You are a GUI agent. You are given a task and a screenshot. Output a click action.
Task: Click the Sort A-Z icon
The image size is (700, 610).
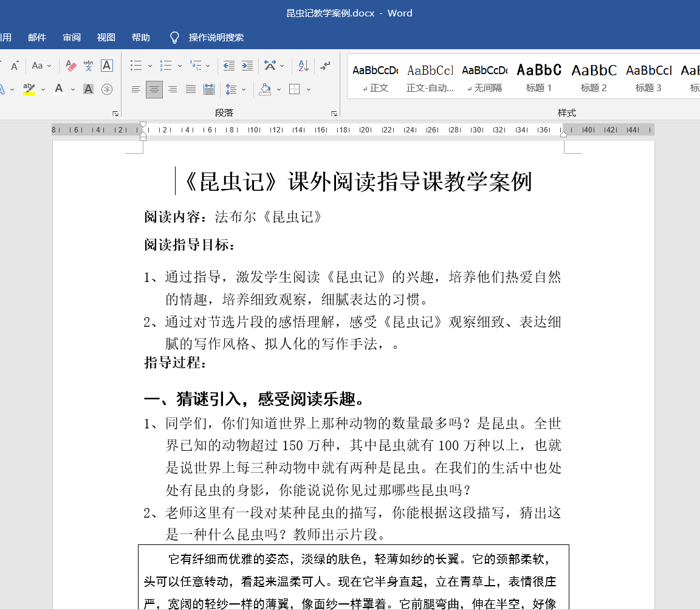[x=303, y=66]
